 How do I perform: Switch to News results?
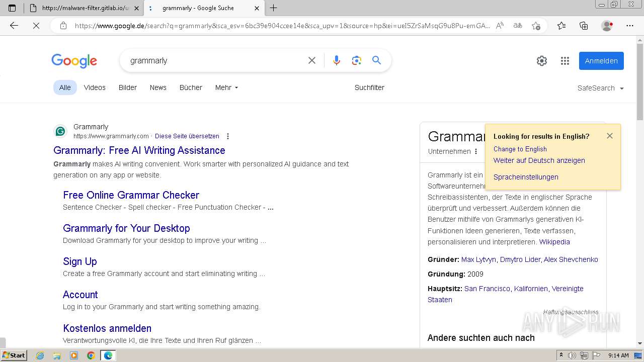[158, 87]
